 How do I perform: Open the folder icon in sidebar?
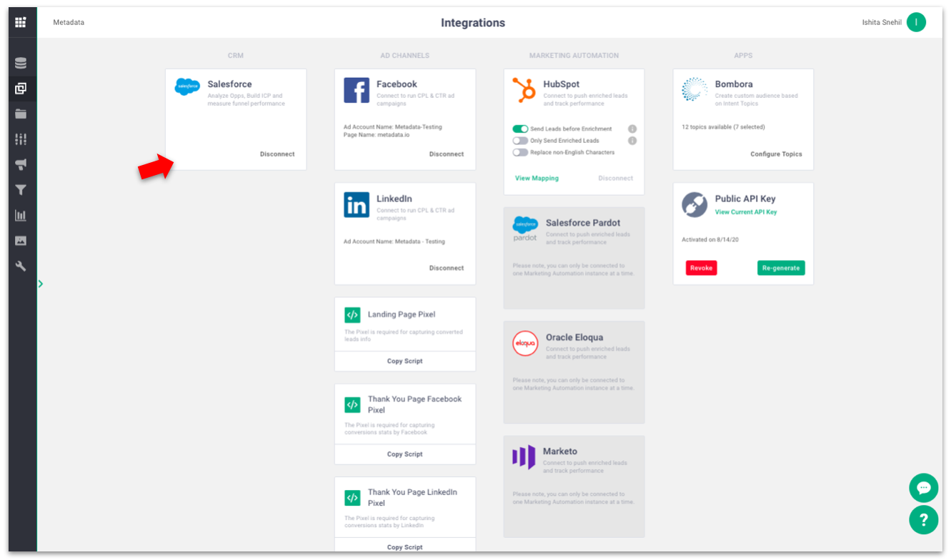pyautogui.click(x=21, y=114)
